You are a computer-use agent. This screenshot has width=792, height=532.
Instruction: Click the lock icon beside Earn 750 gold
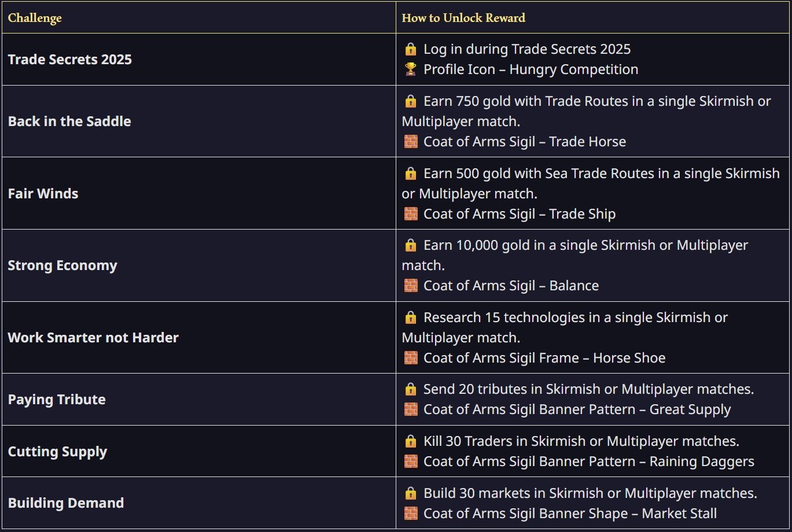[410, 101]
